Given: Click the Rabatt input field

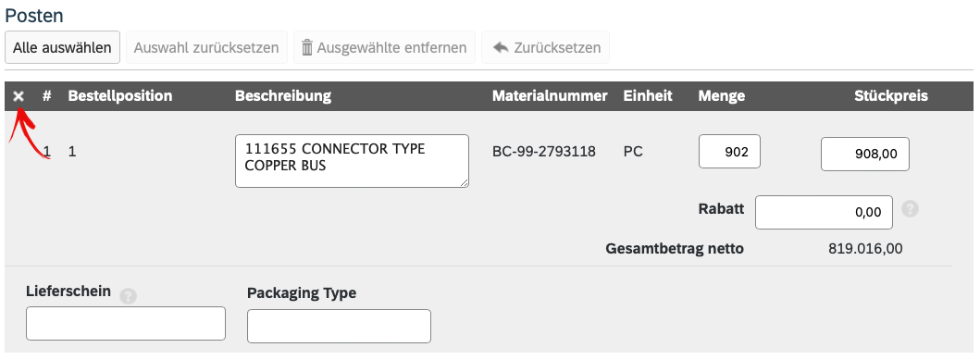Looking at the screenshot, I should pyautogui.click(x=824, y=213).
